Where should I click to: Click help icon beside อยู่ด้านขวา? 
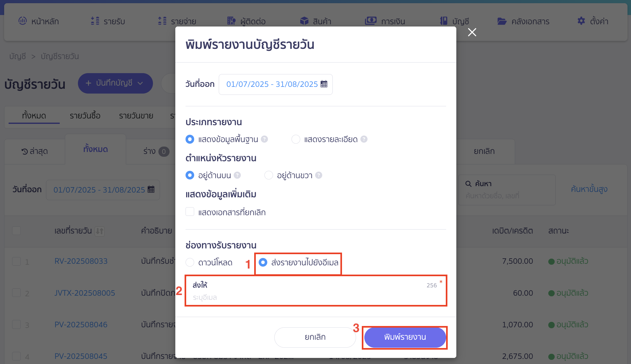319,175
